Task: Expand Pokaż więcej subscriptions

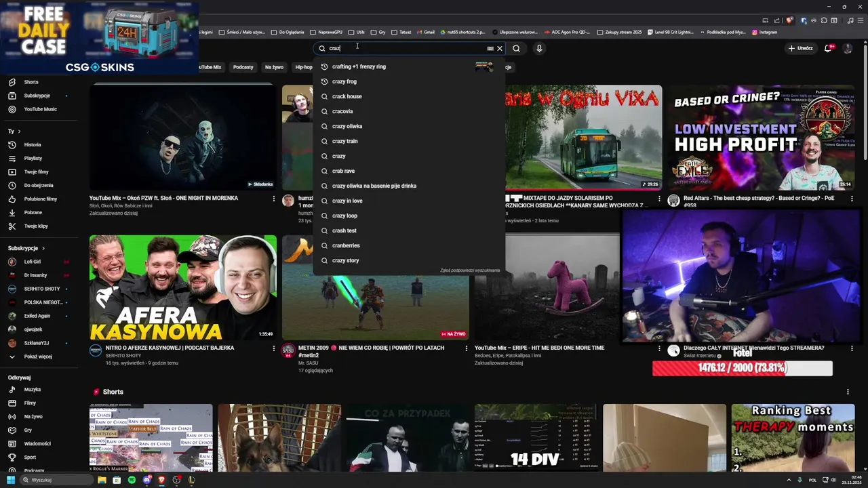Action: (x=39, y=357)
